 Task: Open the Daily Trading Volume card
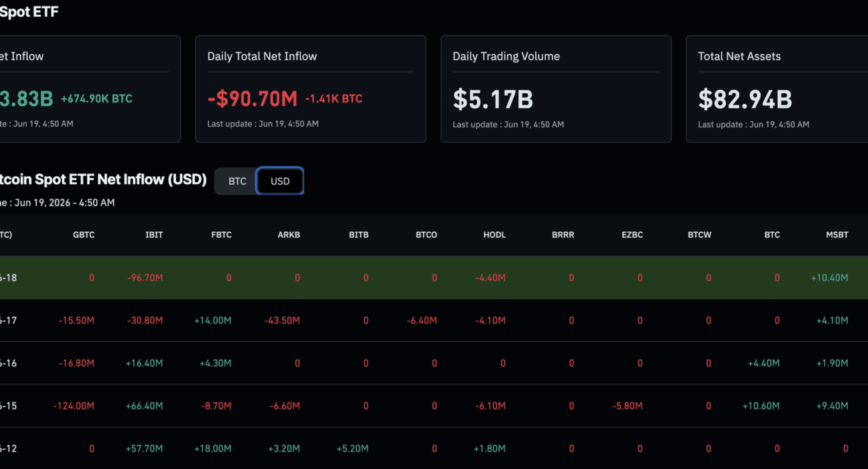(x=556, y=89)
